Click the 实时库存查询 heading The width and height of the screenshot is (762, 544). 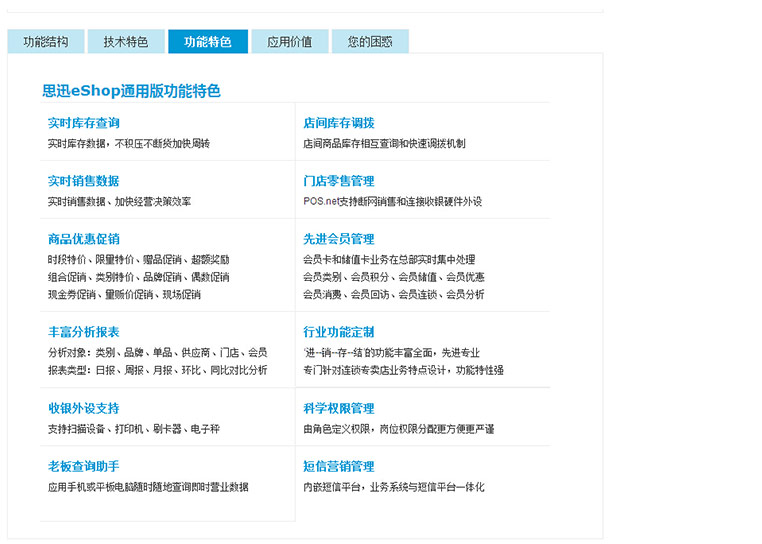84,123
